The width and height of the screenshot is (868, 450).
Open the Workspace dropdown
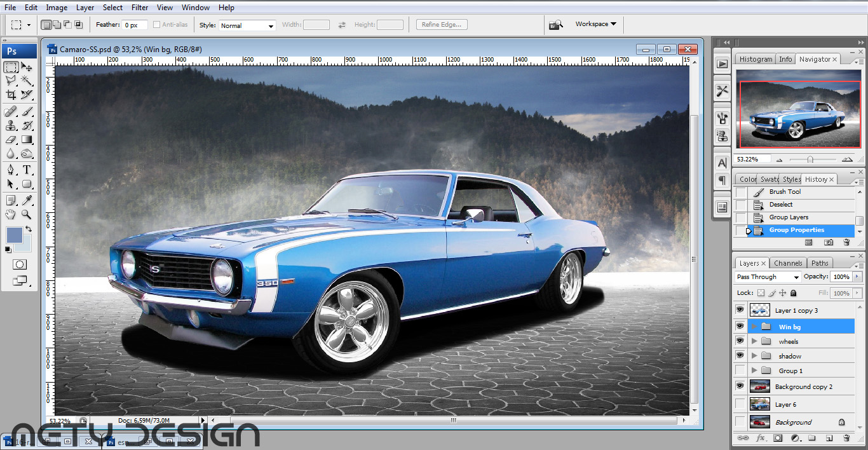click(595, 24)
